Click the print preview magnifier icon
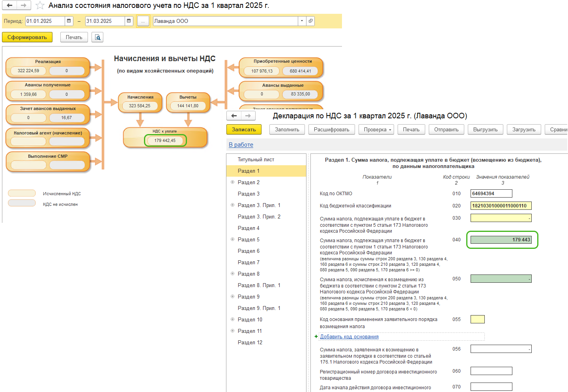 97,37
